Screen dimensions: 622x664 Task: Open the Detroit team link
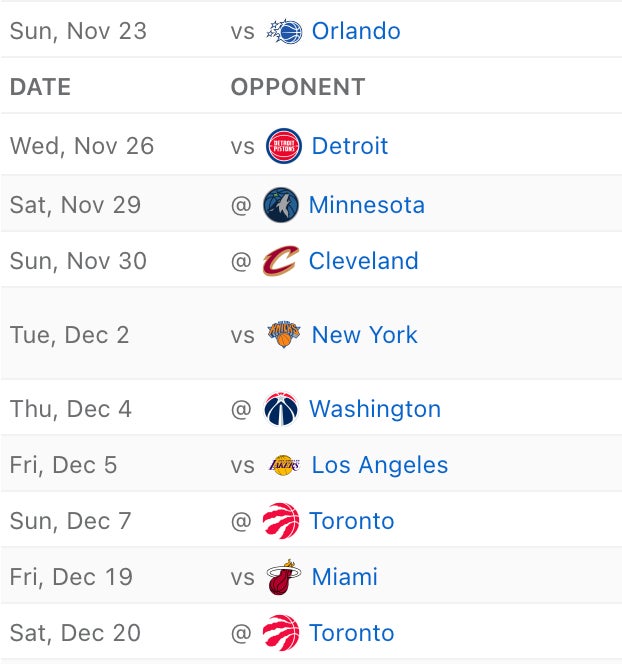350,146
